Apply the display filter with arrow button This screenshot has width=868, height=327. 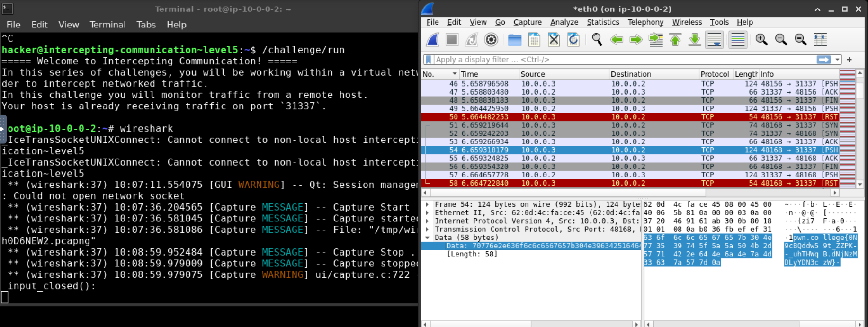point(824,60)
